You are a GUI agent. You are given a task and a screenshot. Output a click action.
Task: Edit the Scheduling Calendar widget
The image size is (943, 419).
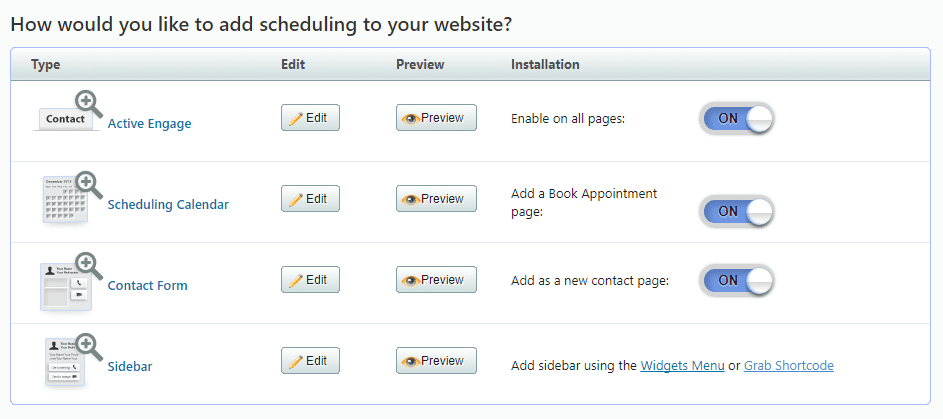click(x=310, y=199)
